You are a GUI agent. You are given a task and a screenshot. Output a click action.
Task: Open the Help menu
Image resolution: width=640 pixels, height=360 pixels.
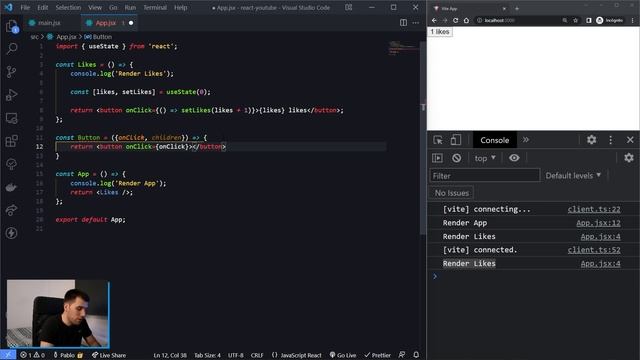click(x=180, y=7)
